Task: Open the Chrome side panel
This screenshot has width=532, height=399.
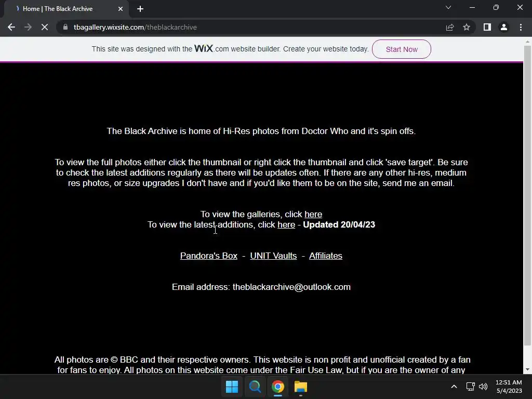Action: pos(487,27)
